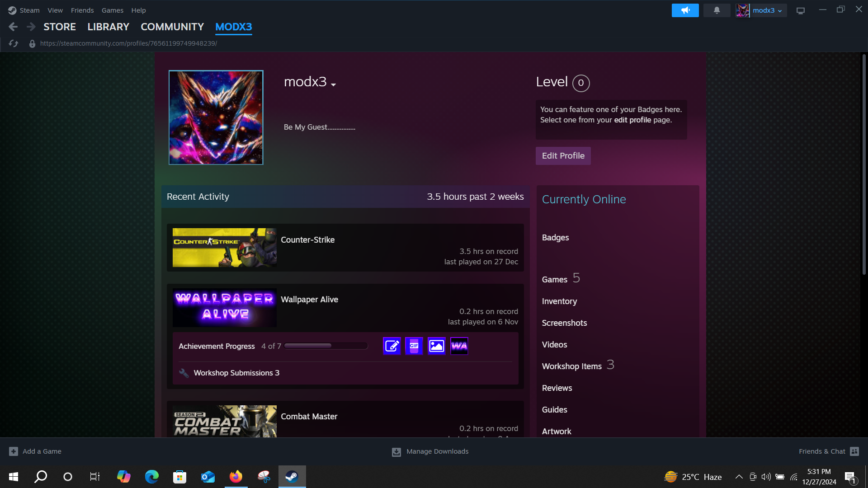Click the page reload icon
868x488 pixels.
(x=14, y=43)
